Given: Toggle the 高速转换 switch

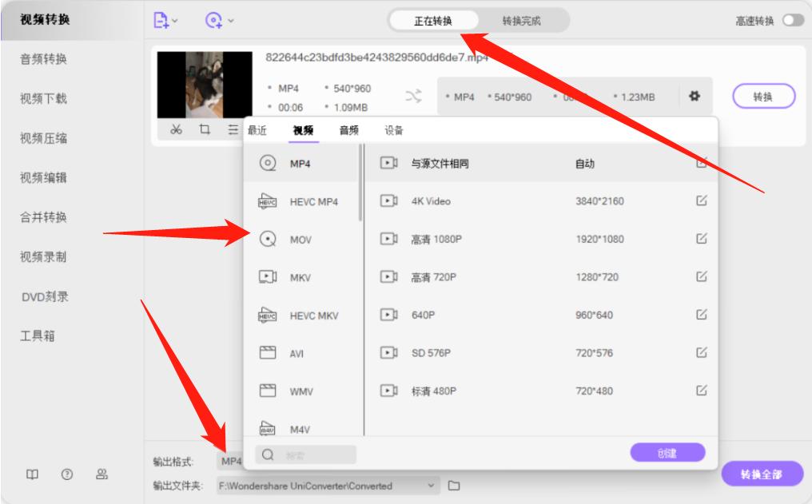Looking at the screenshot, I should click(x=793, y=20).
